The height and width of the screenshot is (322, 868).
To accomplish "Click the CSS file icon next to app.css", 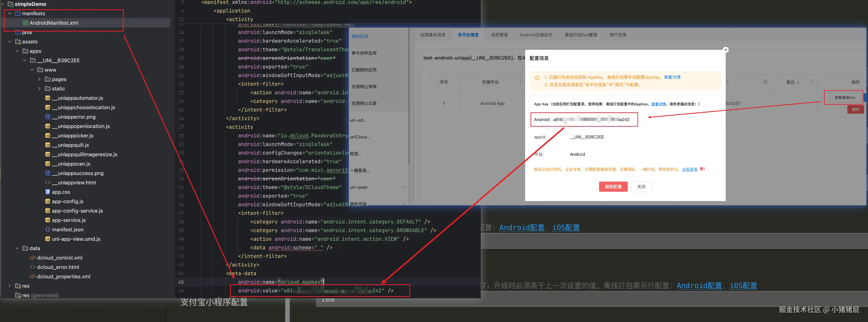I will (48, 192).
